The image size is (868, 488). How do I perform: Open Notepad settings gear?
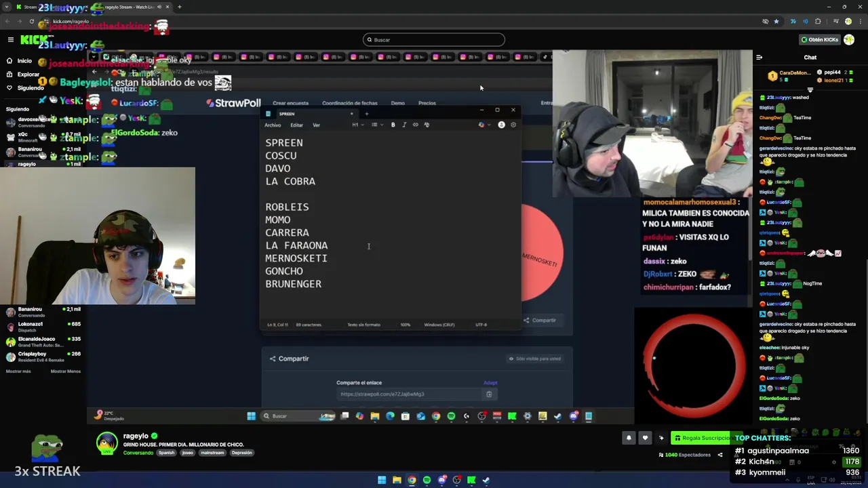tap(513, 125)
